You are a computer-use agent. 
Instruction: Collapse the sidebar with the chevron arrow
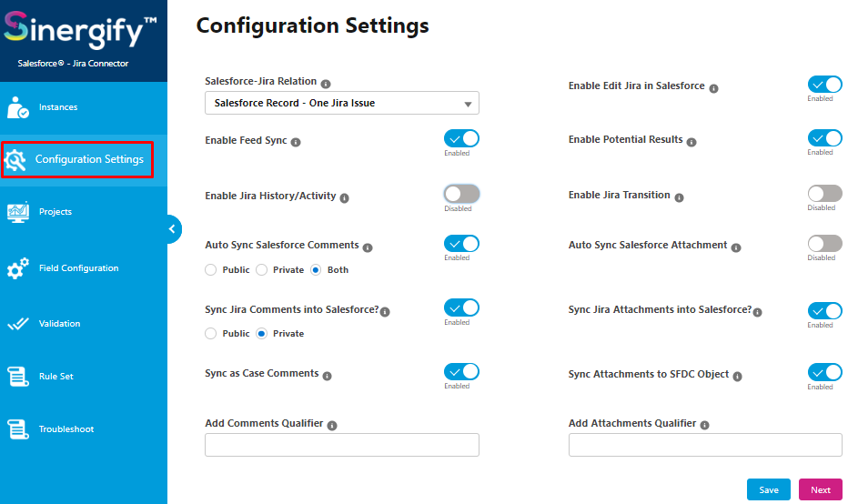[x=173, y=229]
